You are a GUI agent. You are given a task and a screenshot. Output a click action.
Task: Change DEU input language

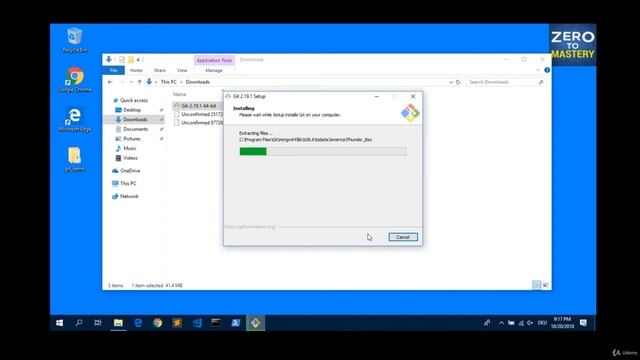(x=542, y=323)
